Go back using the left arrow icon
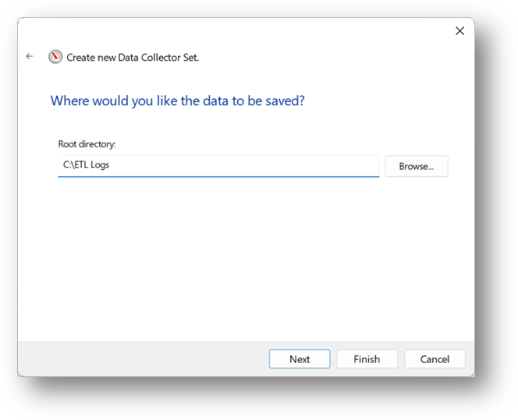The height and width of the screenshot is (420, 518). [x=30, y=56]
